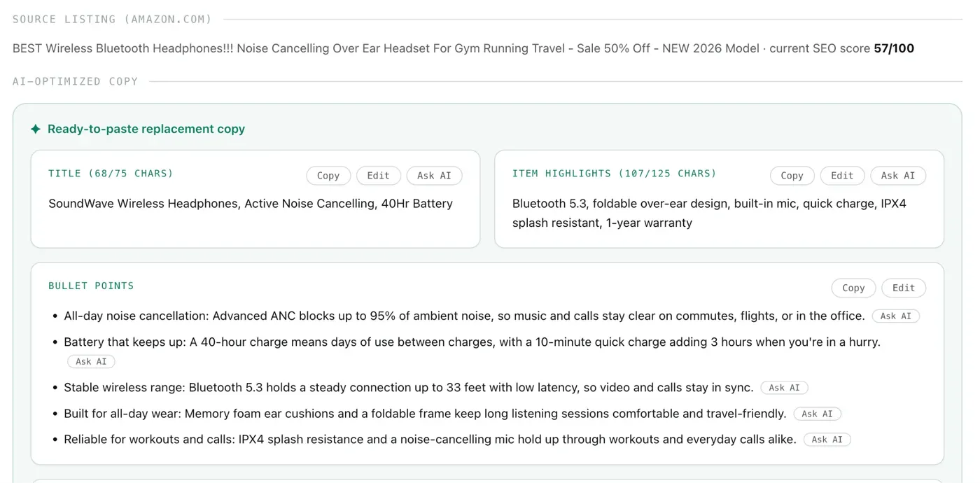The width and height of the screenshot is (980, 483).
Task: Click the 'Reliable for workouts and calls' bullet text
Action: 430,440
